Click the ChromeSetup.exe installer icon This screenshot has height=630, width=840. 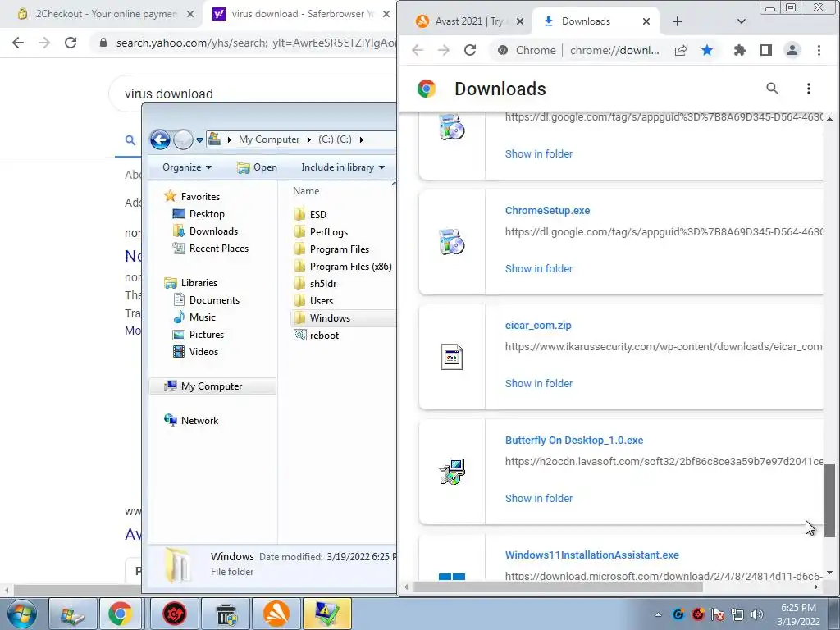[x=452, y=242]
